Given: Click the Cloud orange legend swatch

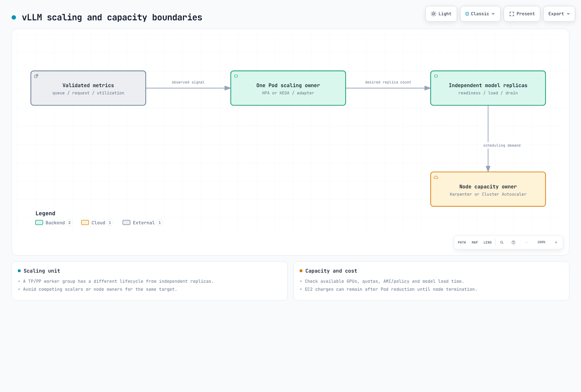Looking at the screenshot, I should 85,222.
